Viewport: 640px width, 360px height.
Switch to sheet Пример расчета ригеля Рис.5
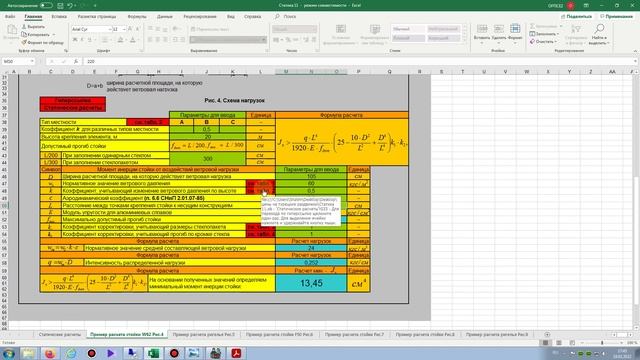click(204, 334)
